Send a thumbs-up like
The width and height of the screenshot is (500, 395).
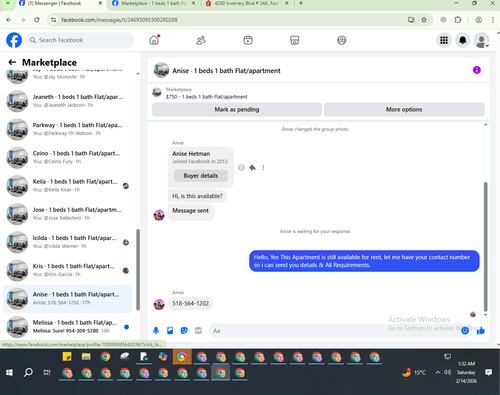click(x=481, y=330)
